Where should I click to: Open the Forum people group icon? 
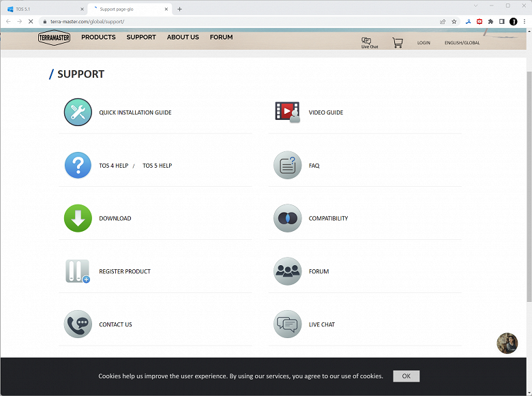coord(287,271)
